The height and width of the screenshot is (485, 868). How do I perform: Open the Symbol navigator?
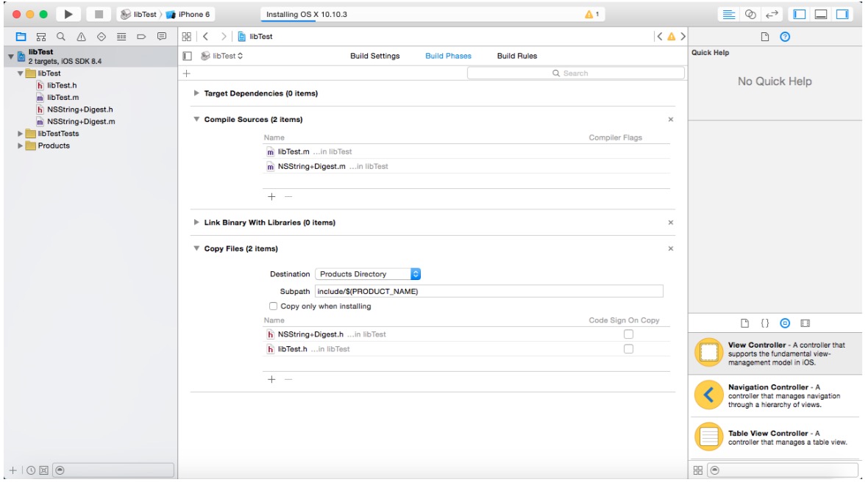pos(41,37)
